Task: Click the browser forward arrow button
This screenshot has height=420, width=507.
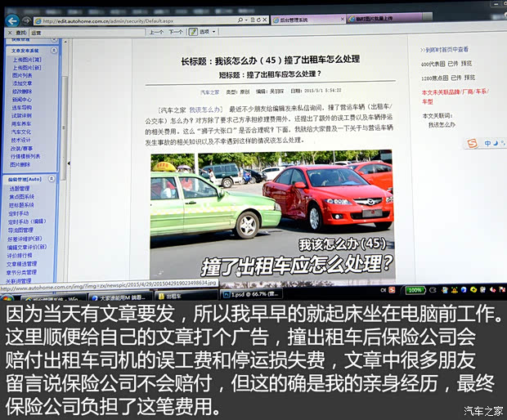Action: pyautogui.click(x=26, y=21)
